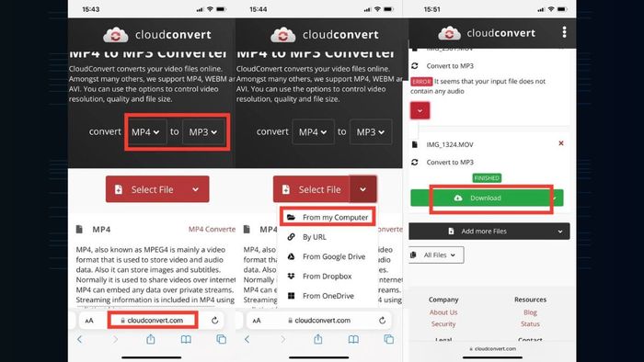Screen dimensions: 644x362
Task: Open Download options arrow on green button
Action: tap(556, 198)
